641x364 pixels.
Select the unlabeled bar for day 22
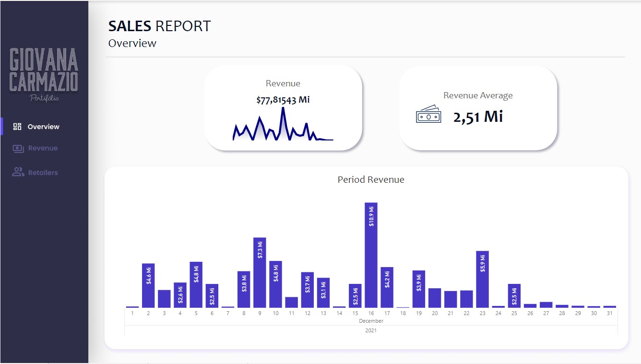pos(466,299)
